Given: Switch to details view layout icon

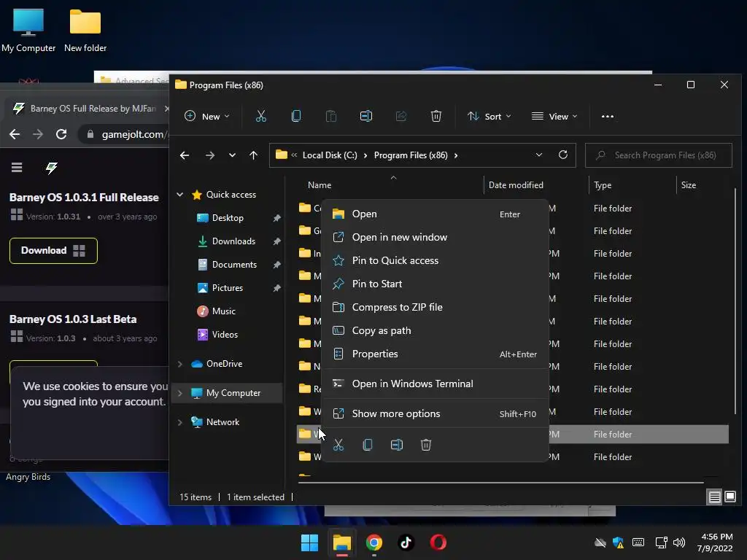Looking at the screenshot, I should point(714,497).
